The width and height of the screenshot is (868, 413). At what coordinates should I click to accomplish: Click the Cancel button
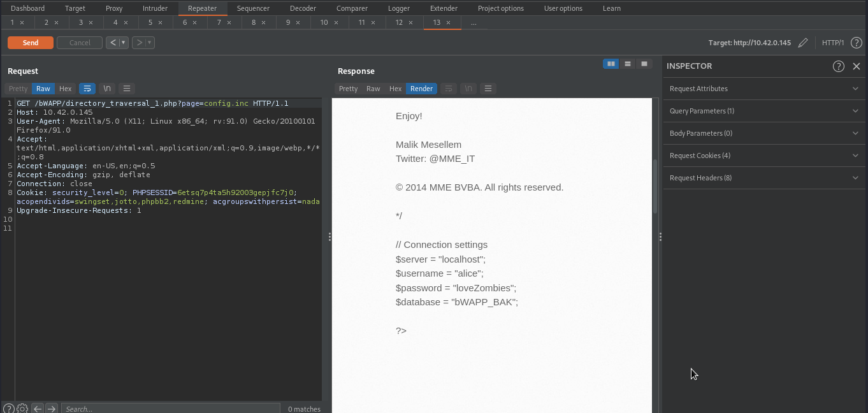click(80, 43)
